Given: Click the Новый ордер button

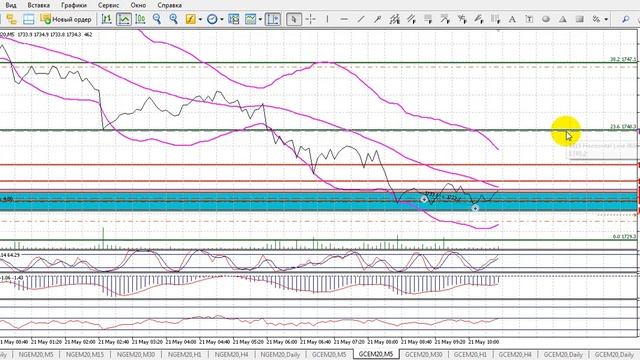Looking at the screenshot, I should [66, 19].
